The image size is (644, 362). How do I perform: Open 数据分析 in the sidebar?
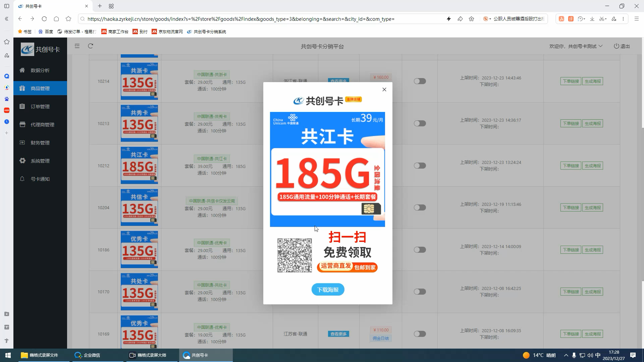pos(40,70)
